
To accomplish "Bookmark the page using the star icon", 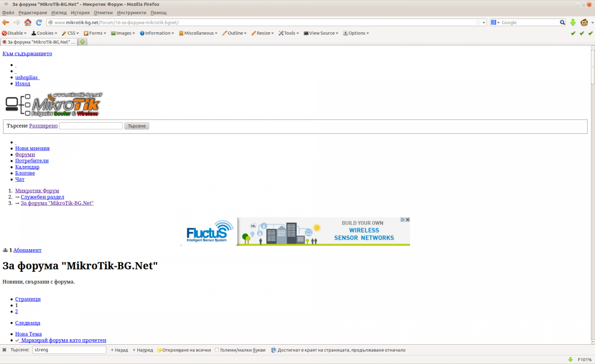I will (x=478, y=22).
